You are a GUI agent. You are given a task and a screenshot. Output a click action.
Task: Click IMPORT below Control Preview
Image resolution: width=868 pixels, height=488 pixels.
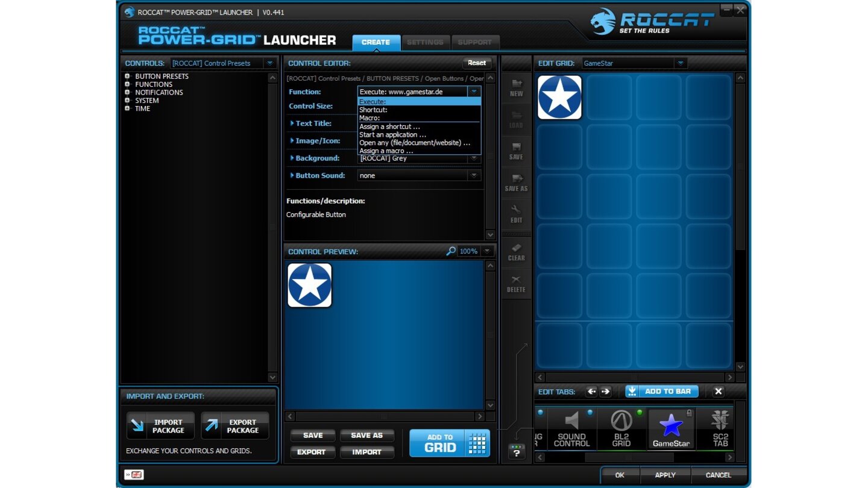pos(367,452)
